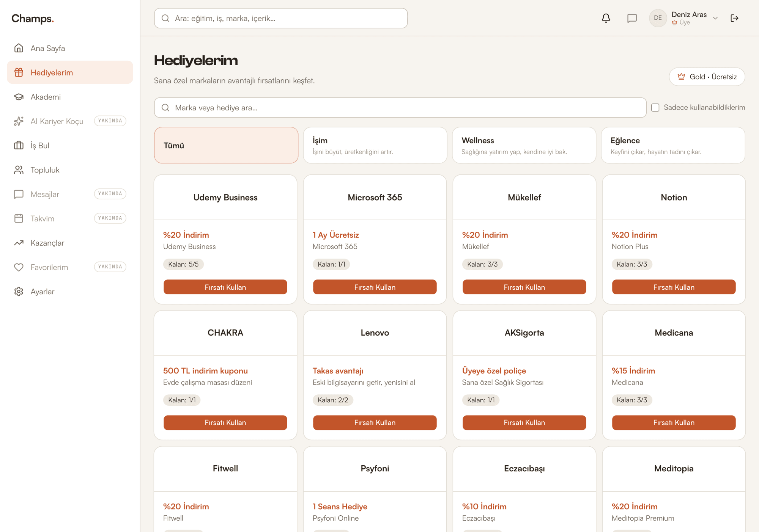Click the Hediyelerim gift icon
759x532 pixels.
(19, 72)
